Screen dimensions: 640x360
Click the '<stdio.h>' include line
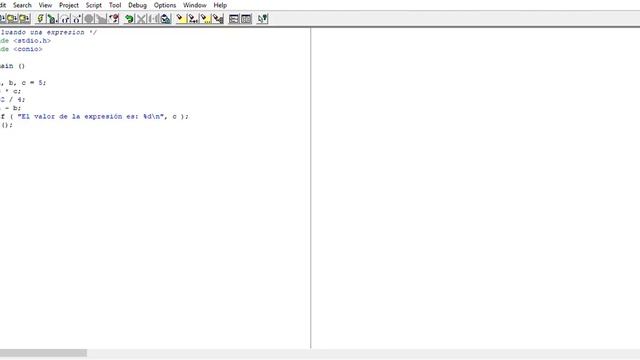tap(25, 41)
